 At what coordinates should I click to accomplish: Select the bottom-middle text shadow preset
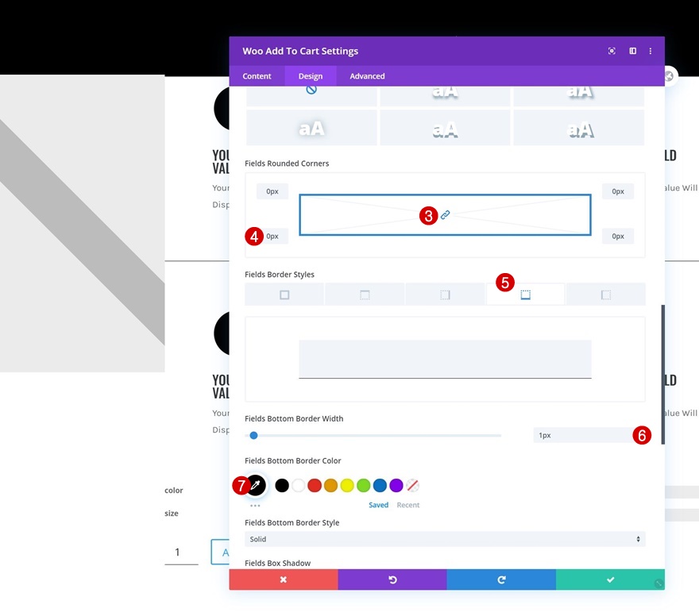pos(445,128)
